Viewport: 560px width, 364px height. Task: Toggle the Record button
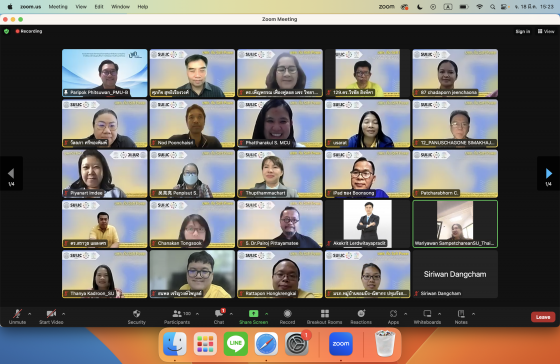287,316
